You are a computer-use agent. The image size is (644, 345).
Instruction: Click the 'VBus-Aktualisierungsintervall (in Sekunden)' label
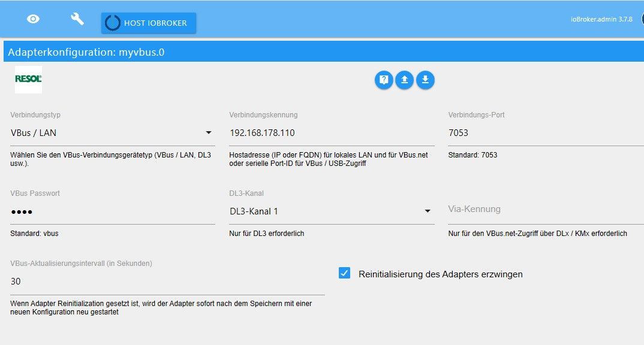pyautogui.click(x=81, y=264)
